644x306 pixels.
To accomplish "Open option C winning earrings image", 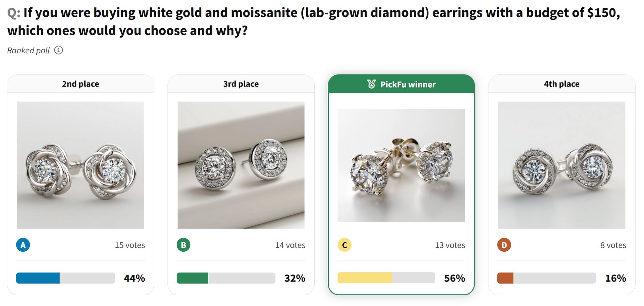I will pyautogui.click(x=401, y=165).
